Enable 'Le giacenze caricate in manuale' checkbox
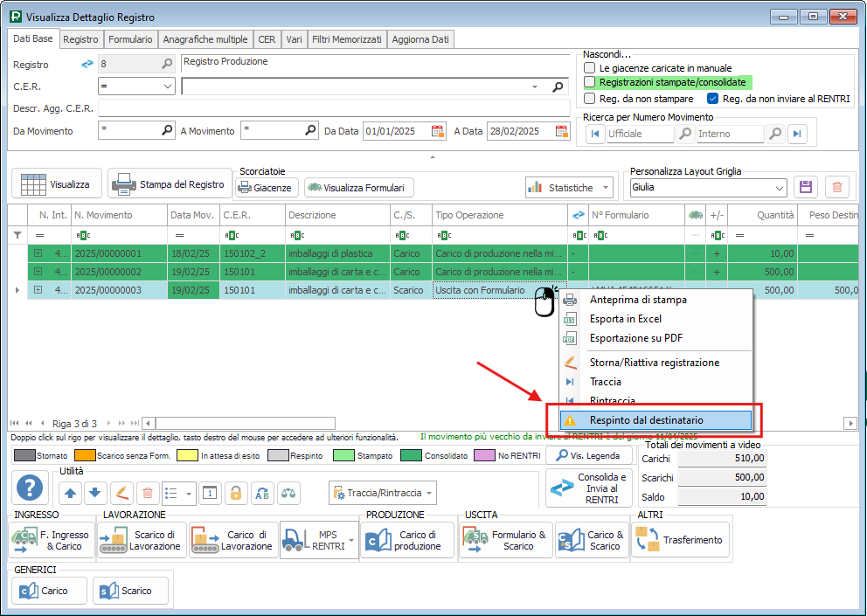 point(590,68)
